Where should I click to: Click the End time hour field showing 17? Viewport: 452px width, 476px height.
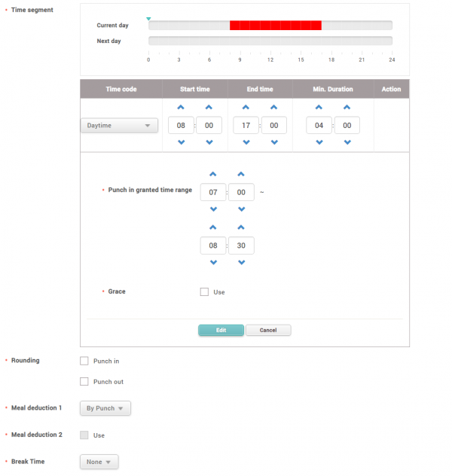(246, 126)
